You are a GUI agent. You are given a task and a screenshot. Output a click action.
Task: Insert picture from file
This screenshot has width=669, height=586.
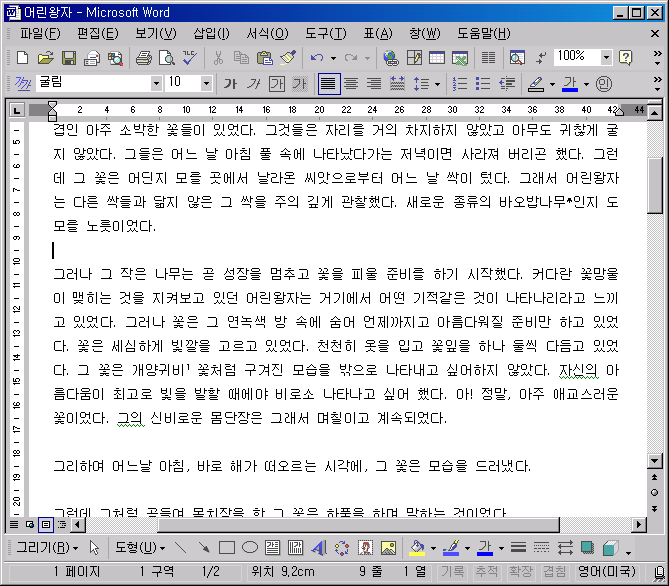pos(388,548)
